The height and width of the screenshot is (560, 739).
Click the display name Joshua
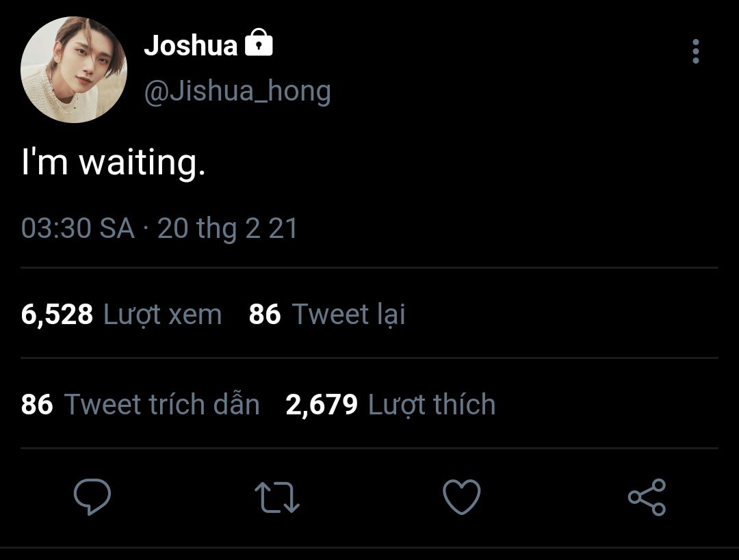click(x=190, y=46)
